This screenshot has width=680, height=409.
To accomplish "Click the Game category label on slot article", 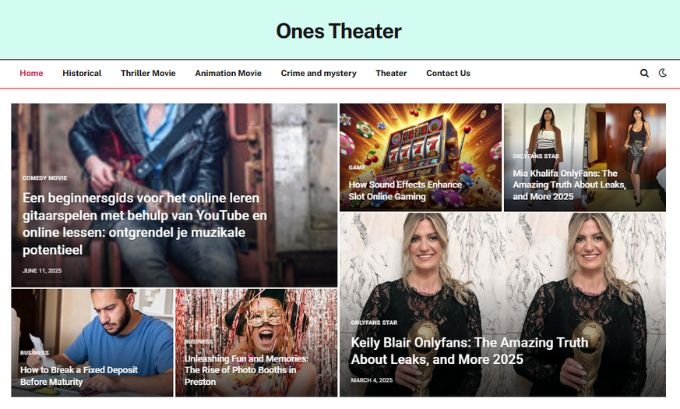I will tap(357, 167).
